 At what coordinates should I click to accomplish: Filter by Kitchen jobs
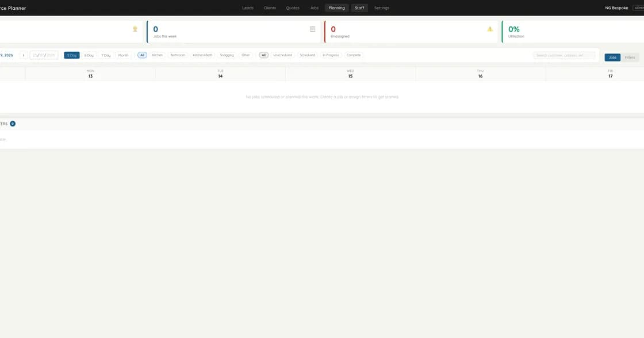(x=158, y=55)
